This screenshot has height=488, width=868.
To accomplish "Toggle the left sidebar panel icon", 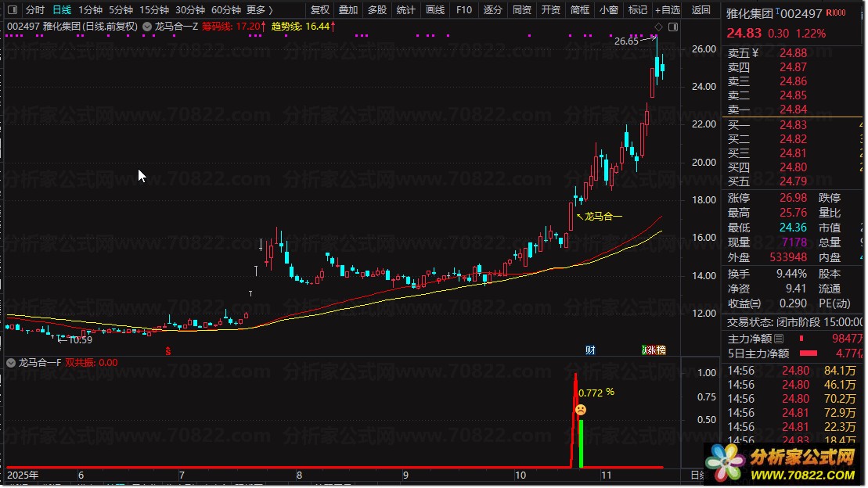I will point(13,10).
